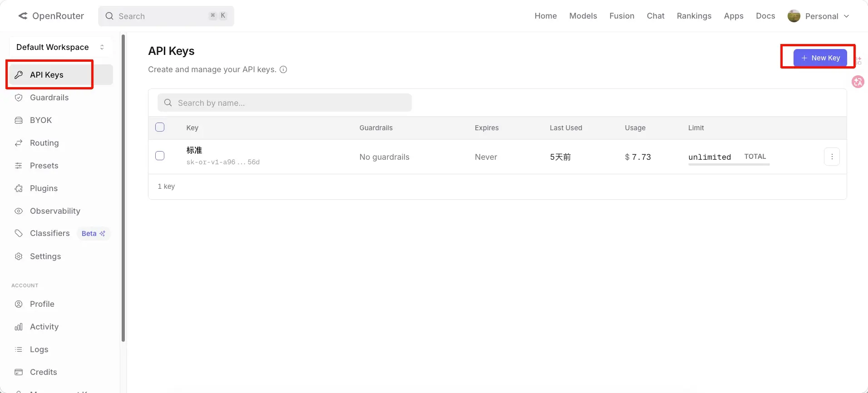This screenshot has height=393, width=868.
Task: Click the Guardrails shield icon
Action: coord(19,98)
